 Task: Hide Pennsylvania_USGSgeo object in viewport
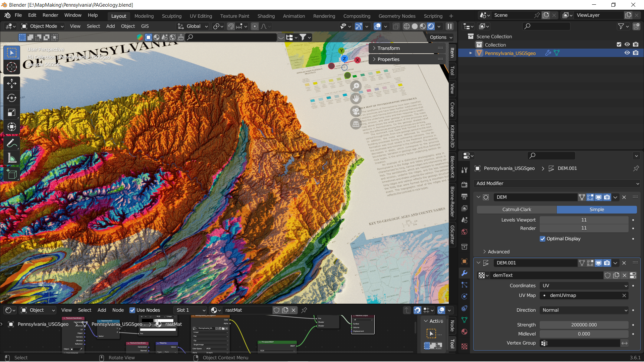tap(627, 53)
